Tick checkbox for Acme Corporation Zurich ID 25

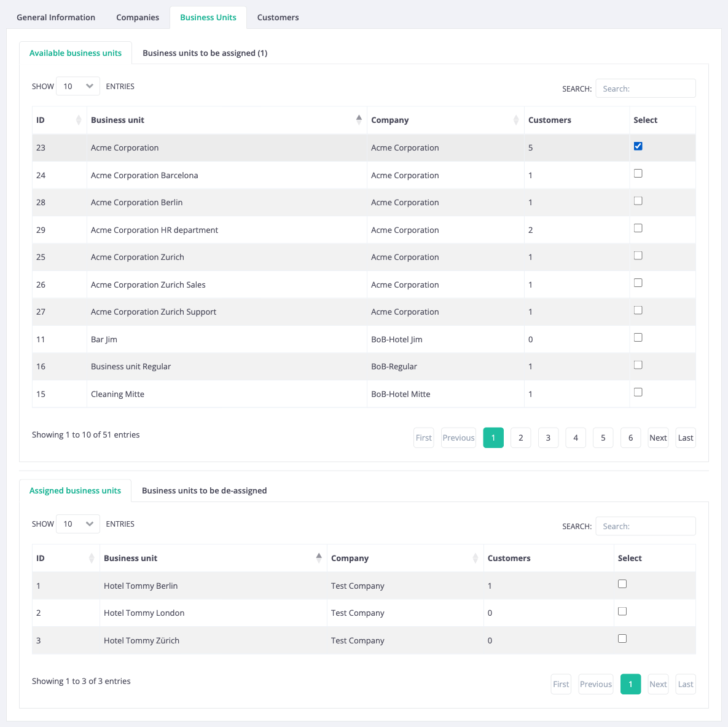(x=638, y=256)
